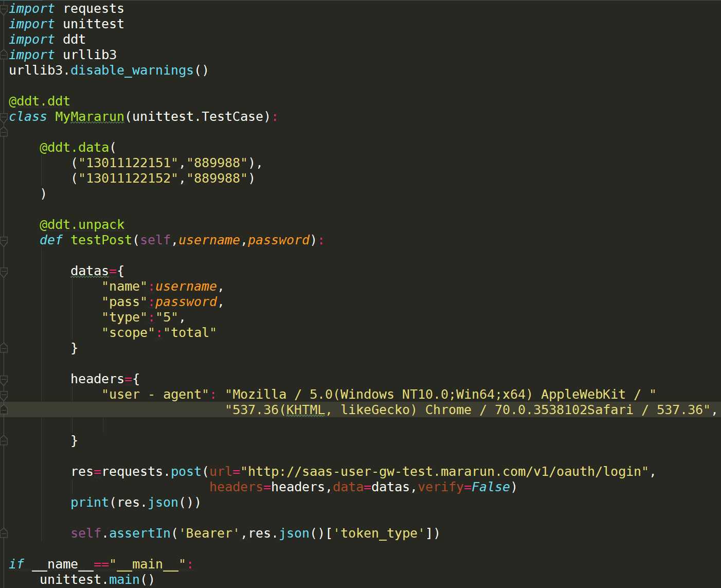This screenshot has height=588, width=721.
Task: Click the 'print' function call
Action: (x=90, y=503)
